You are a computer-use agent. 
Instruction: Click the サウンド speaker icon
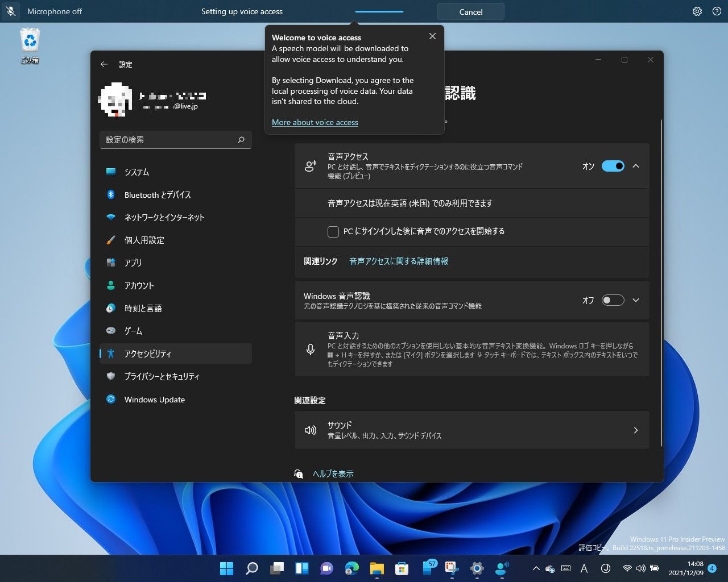(x=311, y=430)
